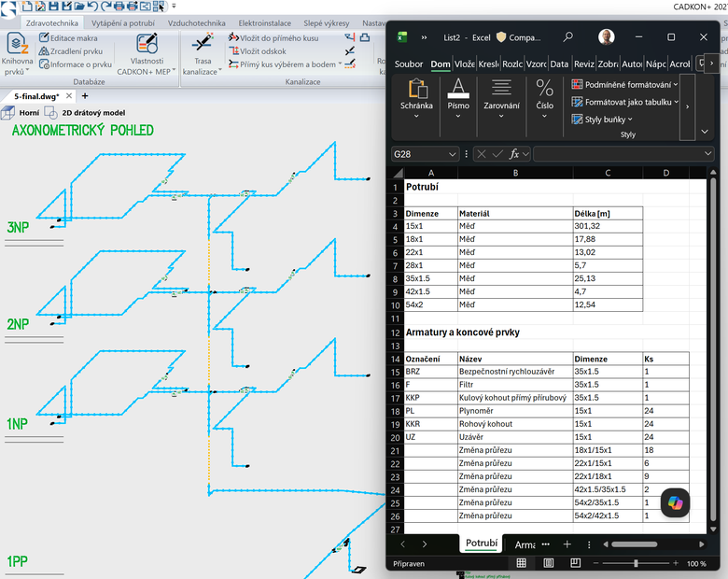Select Zrcadlení prvku tool
Screen dimensions: 728x579
[71, 51]
